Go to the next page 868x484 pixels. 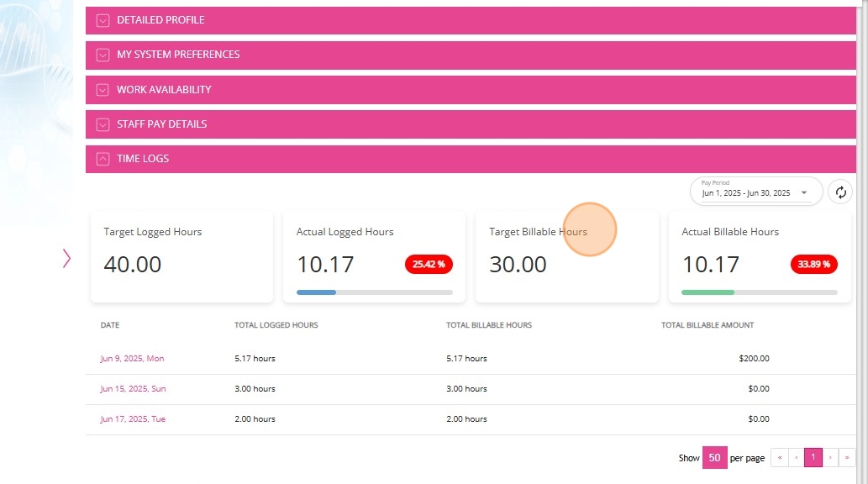[830, 457]
